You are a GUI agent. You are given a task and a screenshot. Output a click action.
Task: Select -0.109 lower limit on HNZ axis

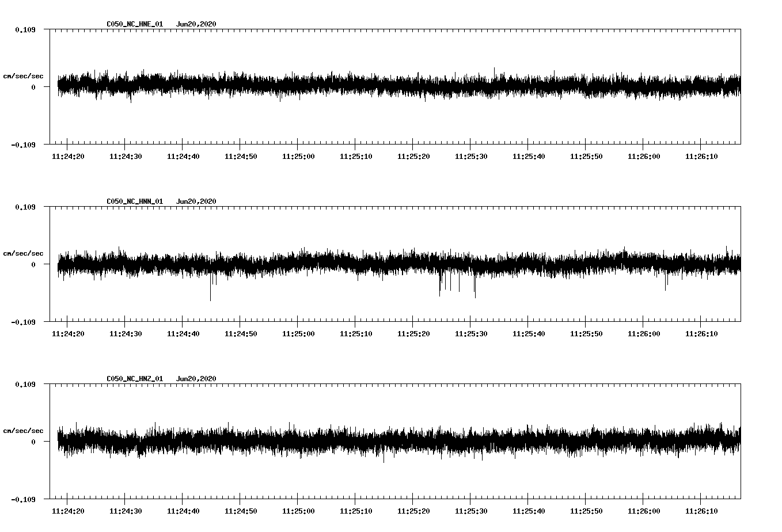click(x=23, y=499)
